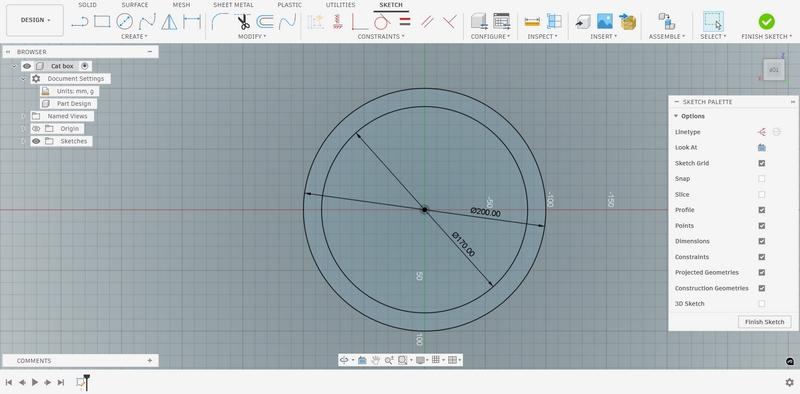Open the INSPECT dropdown menu
Viewport: 800px width, 394px height.
pos(542,37)
